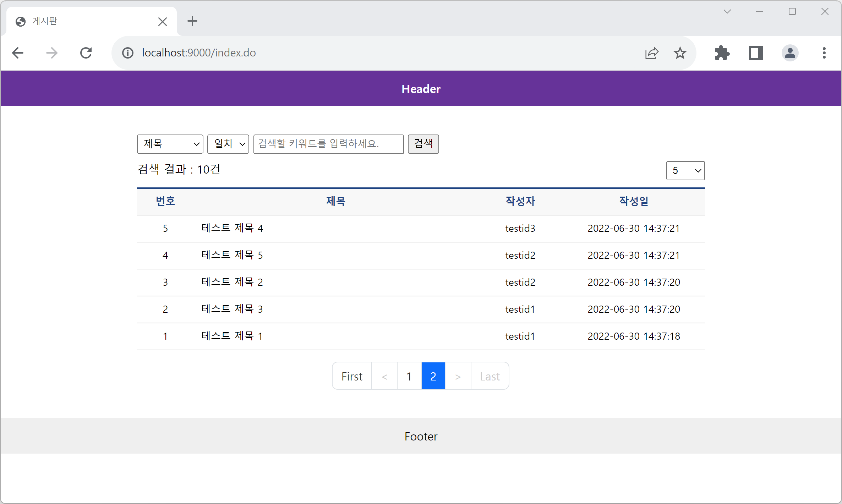Share this page icon
The width and height of the screenshot is (842, 504).
652,53
